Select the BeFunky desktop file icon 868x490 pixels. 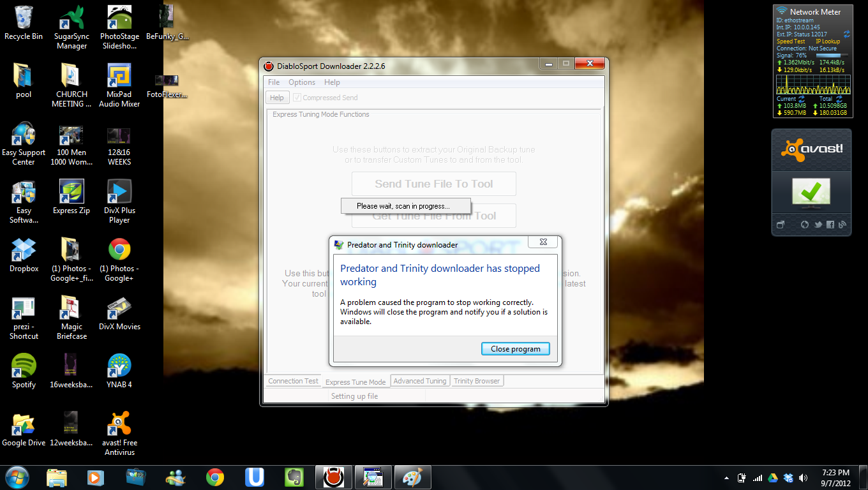coord(167,24)
